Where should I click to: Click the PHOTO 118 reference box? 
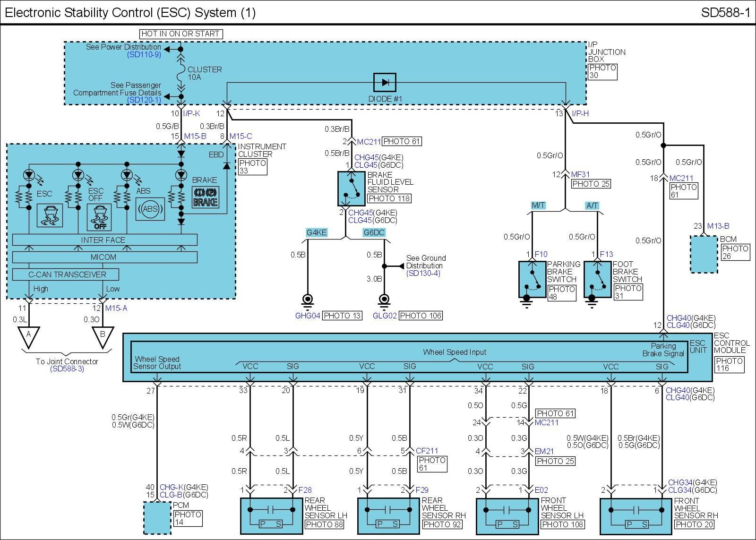tap(389, 199)
